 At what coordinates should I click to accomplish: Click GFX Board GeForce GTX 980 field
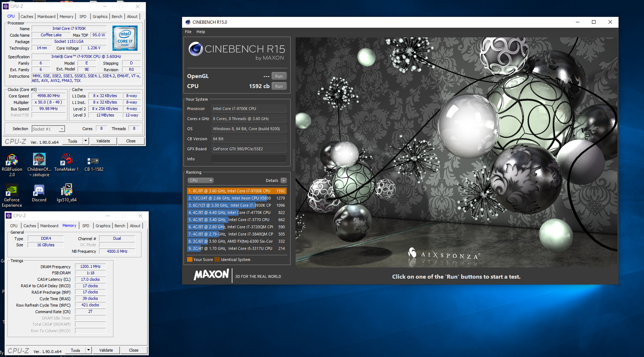click(x=249, y=149)
